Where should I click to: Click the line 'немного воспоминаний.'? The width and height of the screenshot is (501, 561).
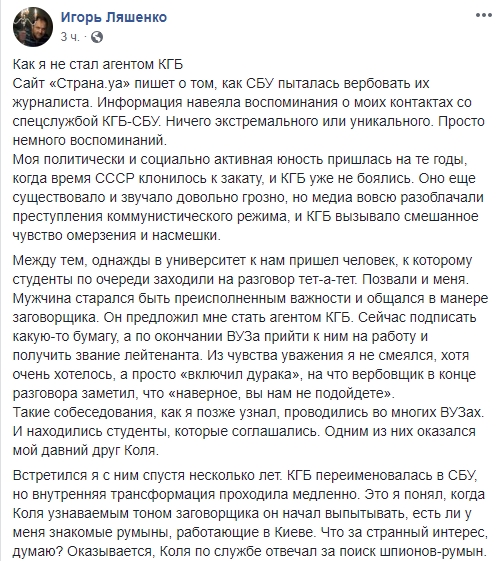tap(90, 141)
